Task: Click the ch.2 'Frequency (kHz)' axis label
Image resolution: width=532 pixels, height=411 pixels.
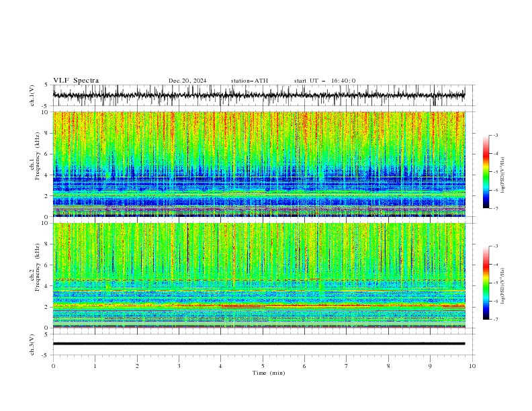Action: 38,267
